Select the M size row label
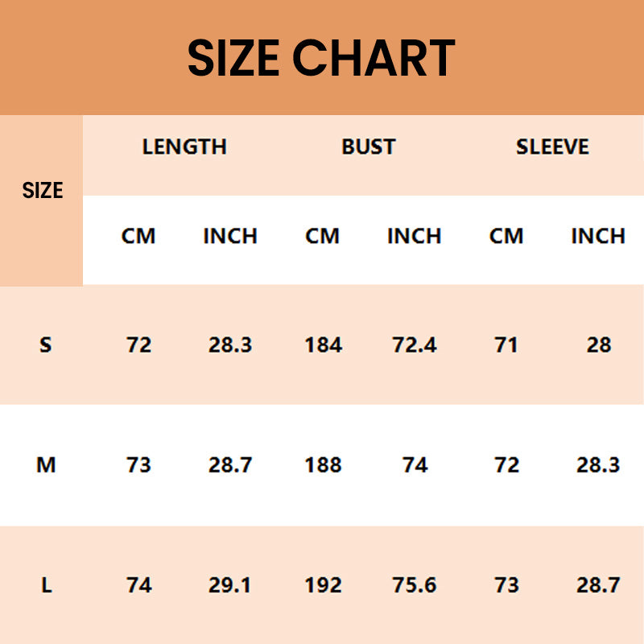Image resolution: width=644 pixels, height=644 pixels. (x=46, y=464)
